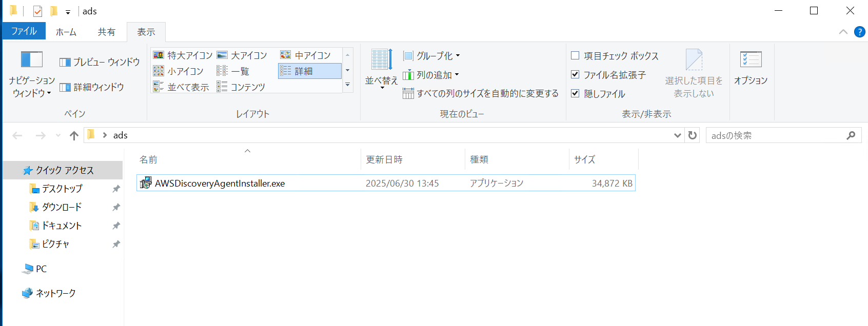Collapse the ribbon with the chevron

point(843,32)
